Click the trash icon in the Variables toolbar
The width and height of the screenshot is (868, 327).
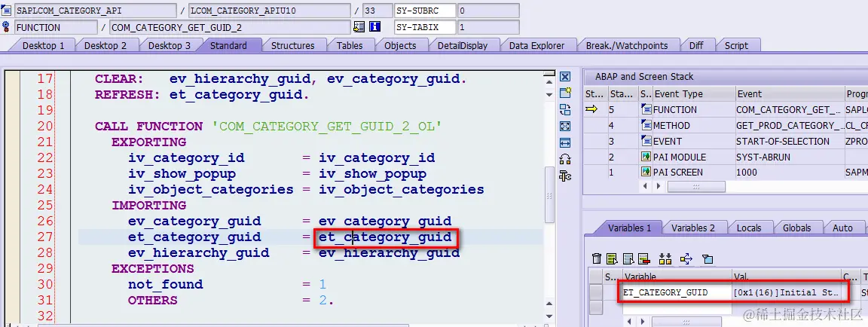coord(596,258)
